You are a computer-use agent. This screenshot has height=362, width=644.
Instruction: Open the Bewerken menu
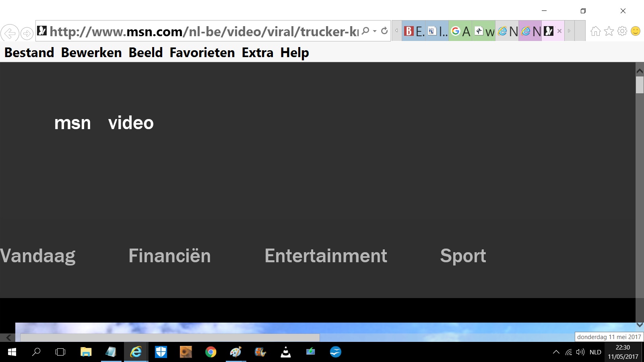(91, 53)
